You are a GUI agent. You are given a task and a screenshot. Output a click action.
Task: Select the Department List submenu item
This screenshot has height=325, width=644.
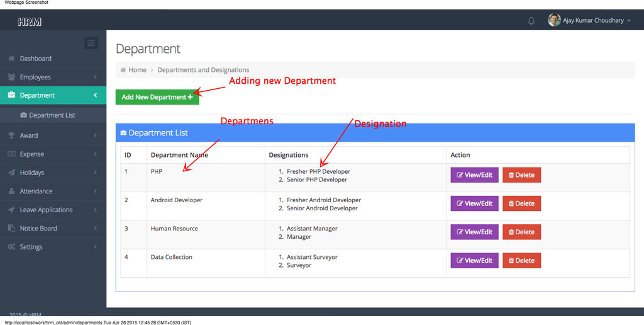52,115
